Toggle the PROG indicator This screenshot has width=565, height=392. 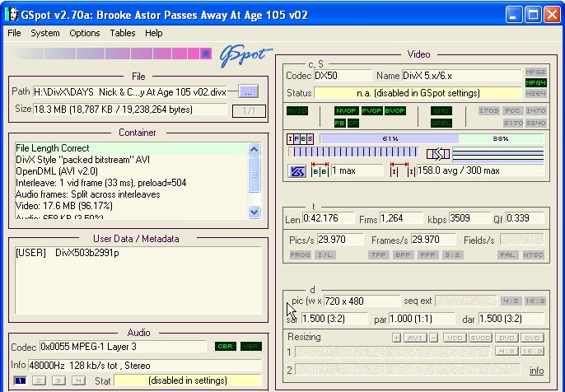coord(300,255)
